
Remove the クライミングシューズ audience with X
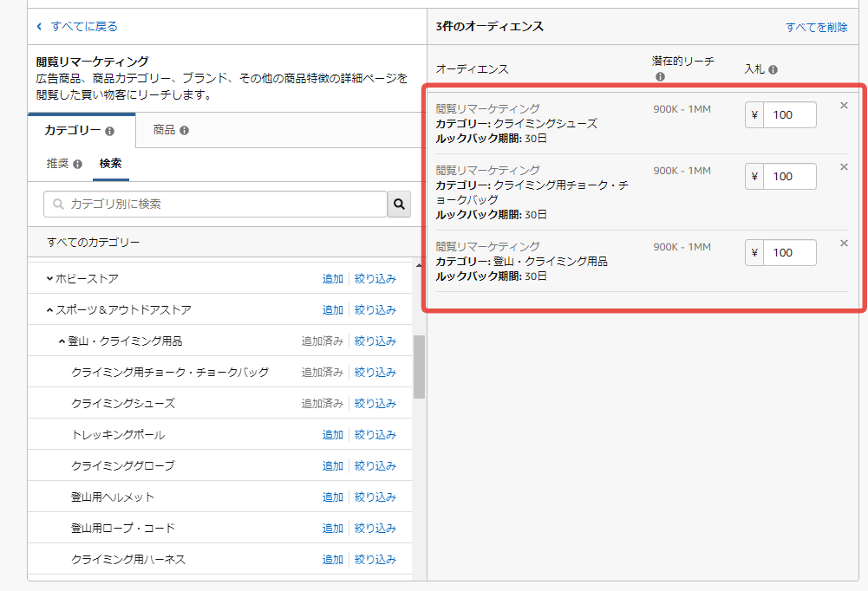point(844,106)
